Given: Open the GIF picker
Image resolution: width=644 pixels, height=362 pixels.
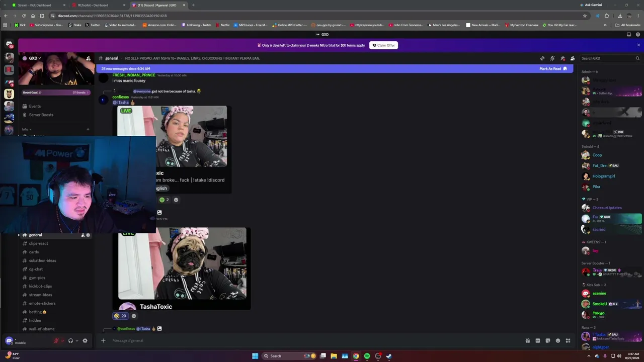Looking at the screenshot, I should [x=537, y=340].
